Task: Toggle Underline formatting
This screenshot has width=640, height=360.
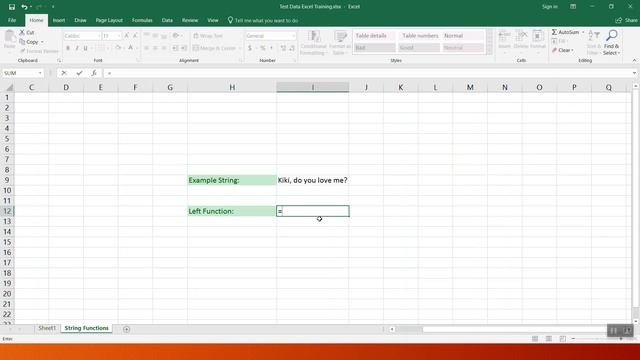Action: tap(85, 48)
